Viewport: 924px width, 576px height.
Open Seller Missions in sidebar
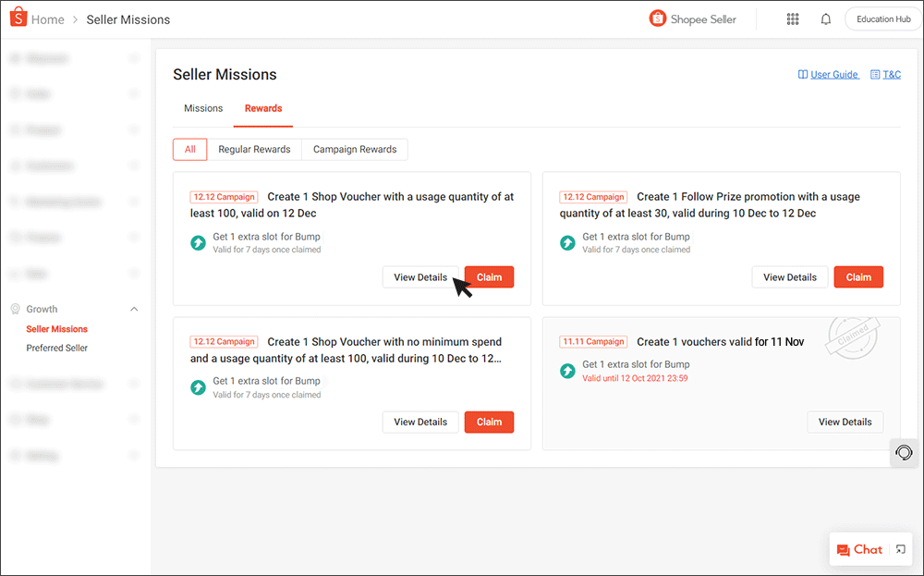(56, 329)
